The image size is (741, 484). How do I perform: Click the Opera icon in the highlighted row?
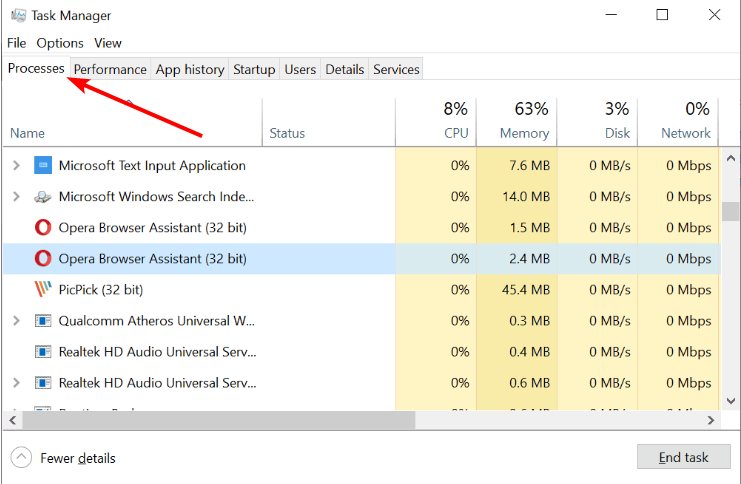tap(43, 259)
